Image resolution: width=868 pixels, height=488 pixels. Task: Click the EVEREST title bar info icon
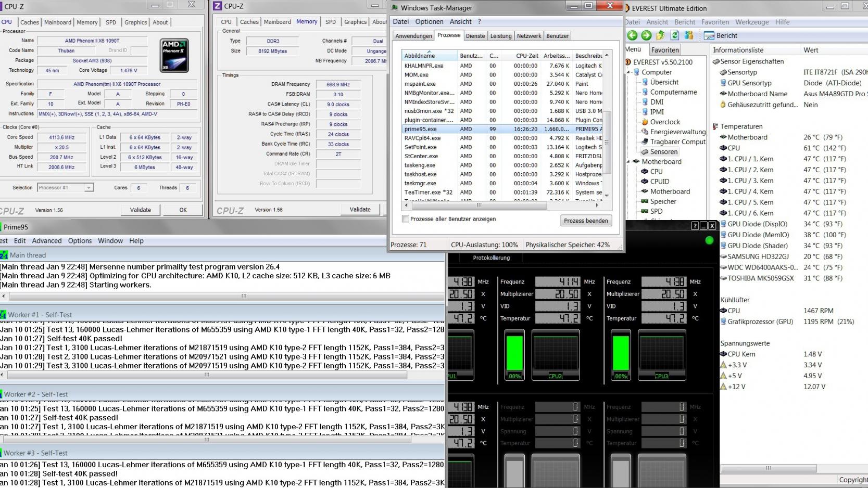[x=627, y=8]
